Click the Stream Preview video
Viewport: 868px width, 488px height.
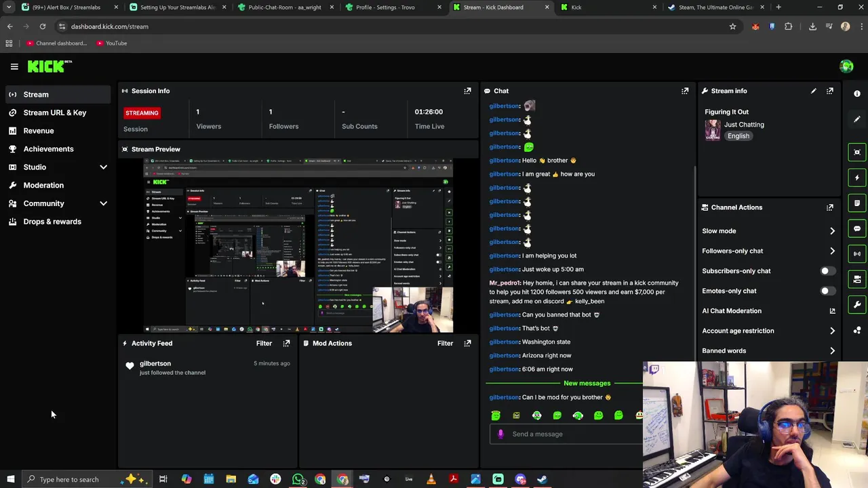click(x=298, y=245)
